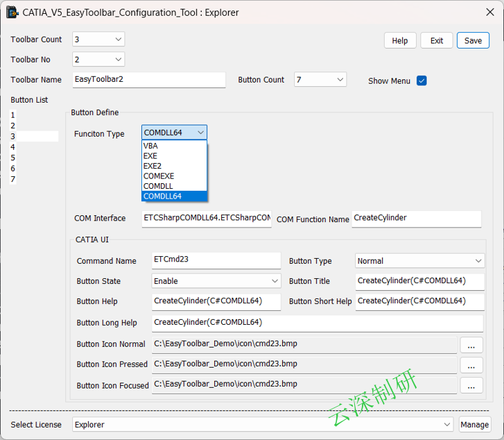Toggle the Show Menu checkbox
This screenshot has width=504, height=440.
422,81
